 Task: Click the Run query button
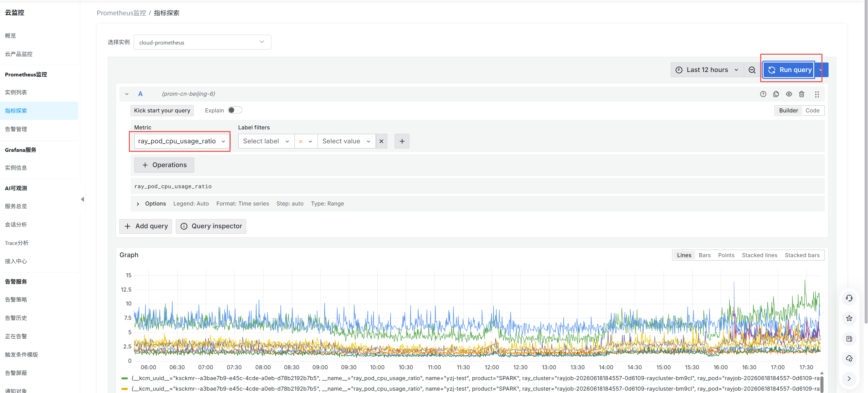pyautogui.click(x=789, y=70)
